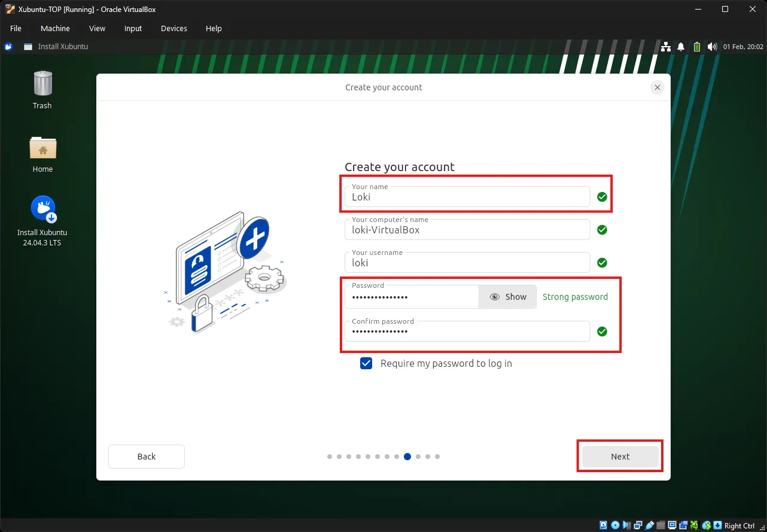This screenshot has height=532, width=767.
Task: Click the network connection tray icon
Action: point(666,47)
